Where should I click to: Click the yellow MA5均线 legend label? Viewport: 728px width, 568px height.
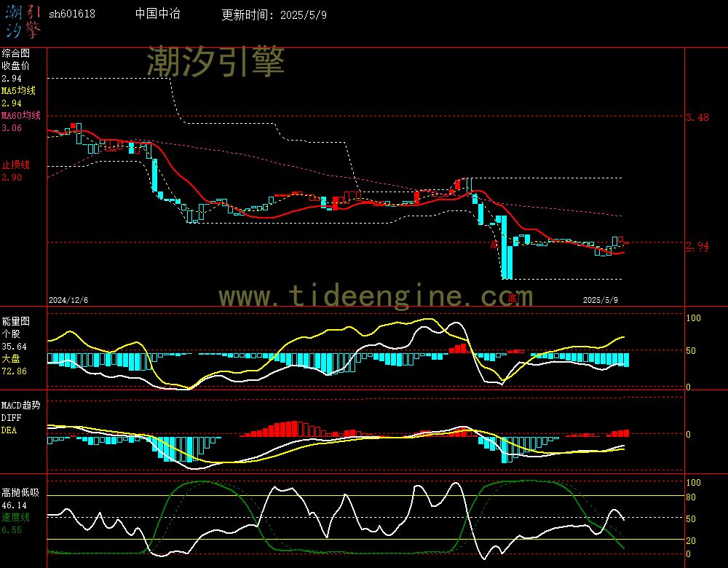click(18, 90)
